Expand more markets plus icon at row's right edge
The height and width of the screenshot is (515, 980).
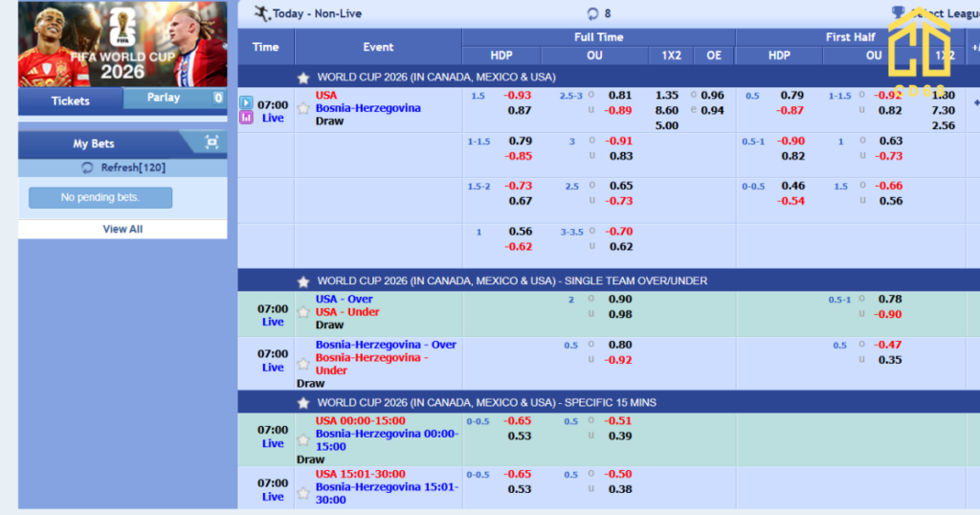pyautogui.click(x=976, y=102)
